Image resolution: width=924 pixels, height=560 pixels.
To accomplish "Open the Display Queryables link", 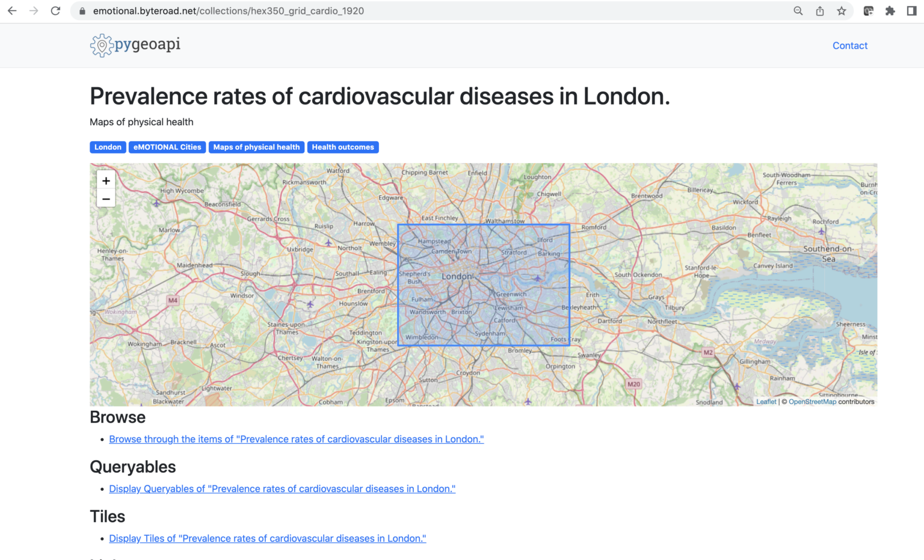I will pos(282,489).
